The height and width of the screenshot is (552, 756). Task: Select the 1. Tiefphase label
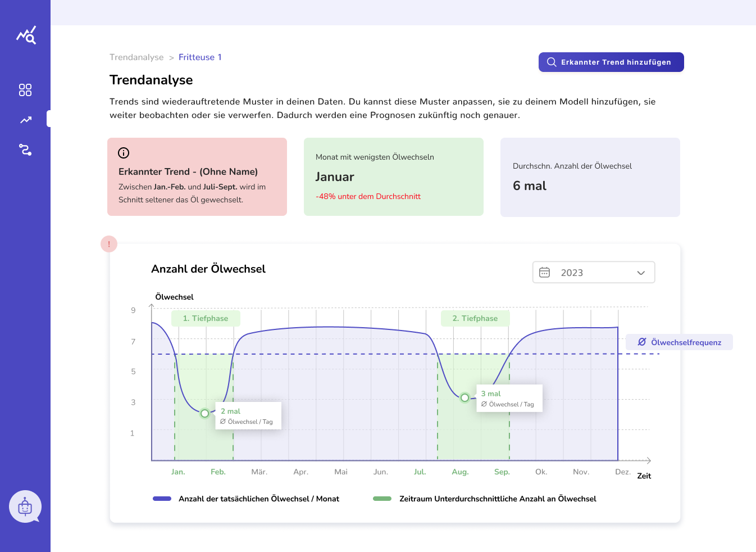206,318
